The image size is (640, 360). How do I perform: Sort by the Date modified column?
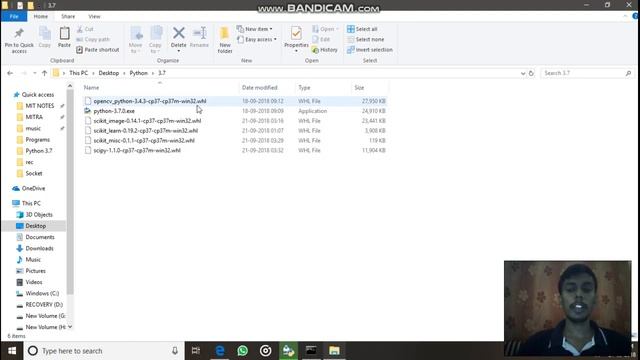(260, 88)
